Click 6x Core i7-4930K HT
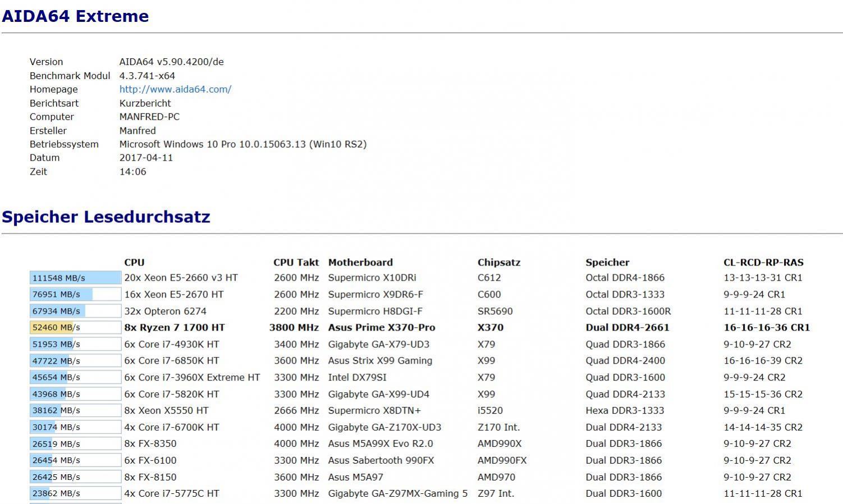843x504 pixels. click(171, 344)
